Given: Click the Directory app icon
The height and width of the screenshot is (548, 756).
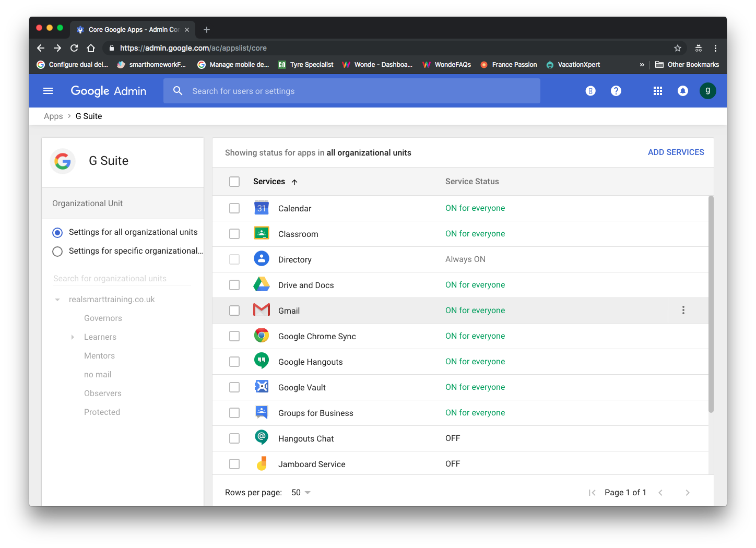Looking at the screenshot, I should click(262, 259).
